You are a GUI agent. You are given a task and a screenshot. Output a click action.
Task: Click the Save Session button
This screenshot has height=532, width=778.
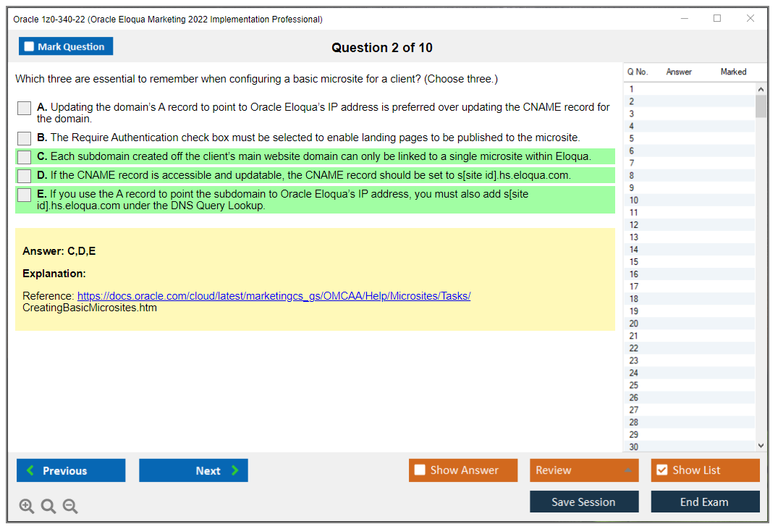pos(583,502)
